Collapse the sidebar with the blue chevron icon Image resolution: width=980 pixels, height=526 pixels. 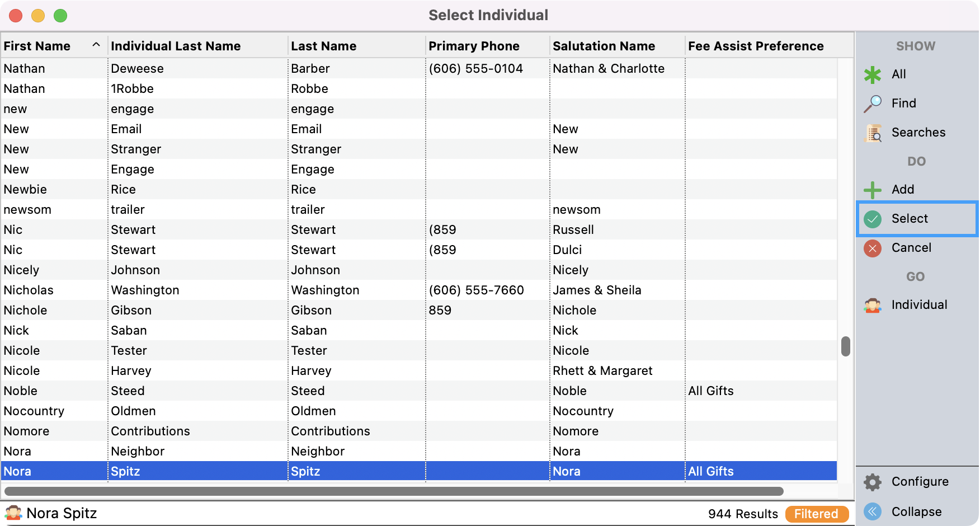[872, 511]
